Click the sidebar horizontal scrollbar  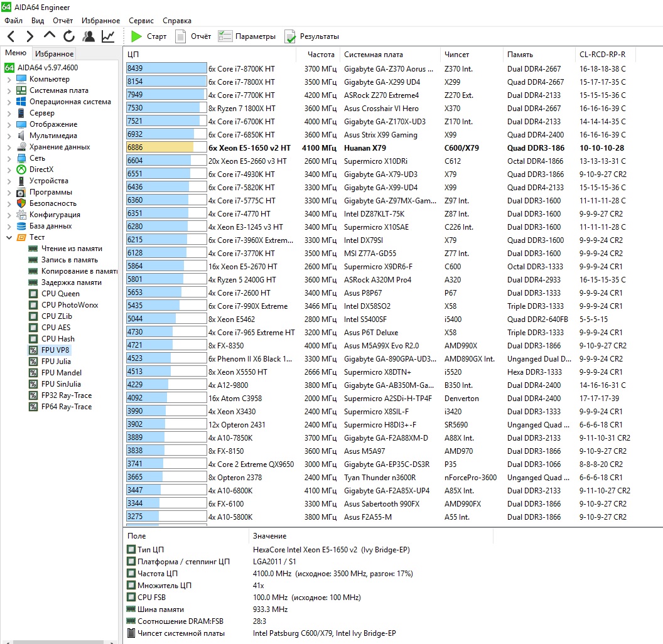click(x=59, y=642)
